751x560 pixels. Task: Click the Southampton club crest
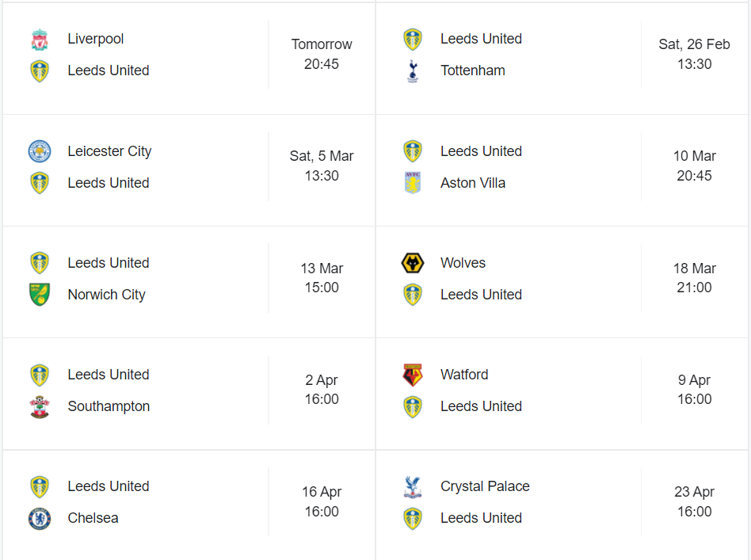click(x=40, y=406)
